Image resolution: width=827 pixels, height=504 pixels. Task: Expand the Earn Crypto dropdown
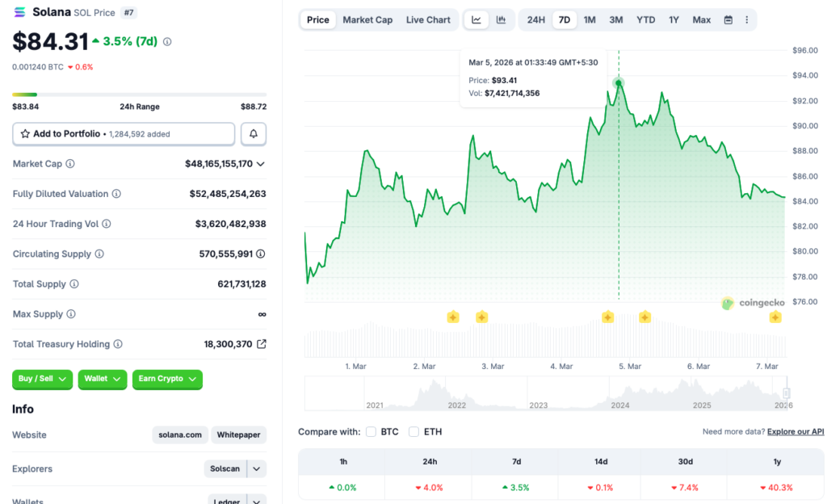pyautogui.click(x=167, y=380)
